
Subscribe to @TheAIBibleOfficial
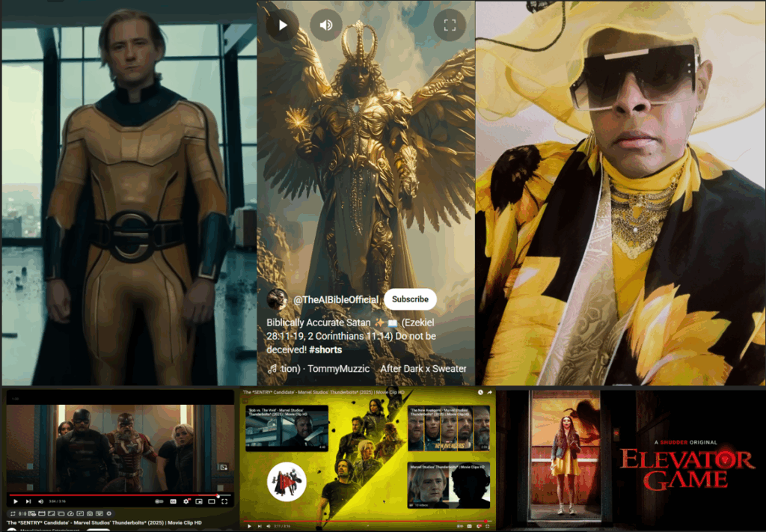point(410,299)
